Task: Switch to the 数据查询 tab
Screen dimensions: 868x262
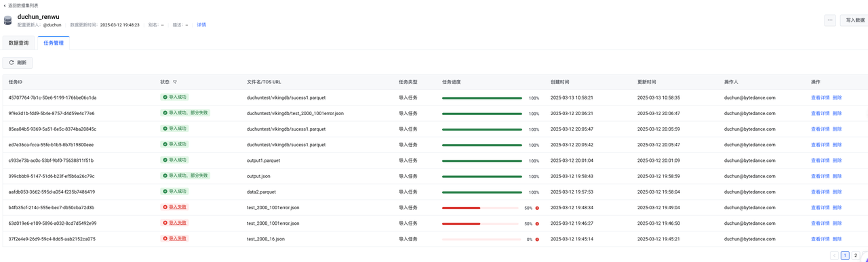Action: click(19, 43)
